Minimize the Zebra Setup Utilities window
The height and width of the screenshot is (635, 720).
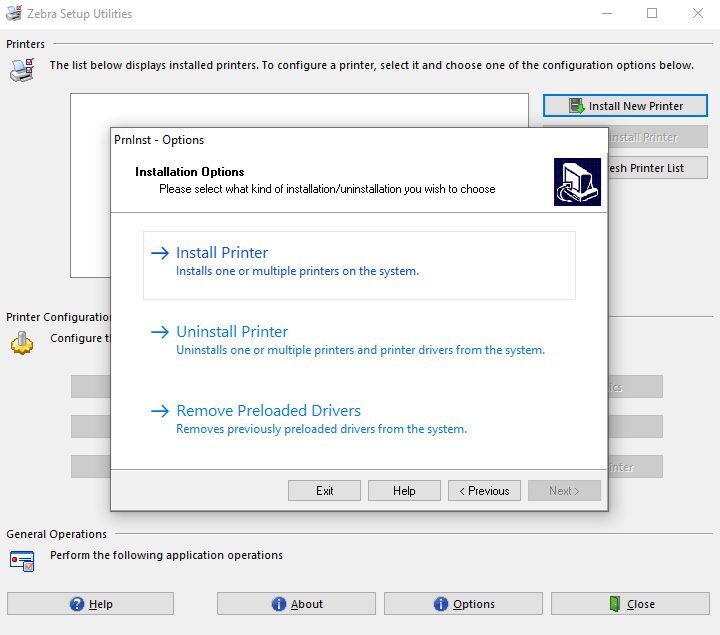607,13
